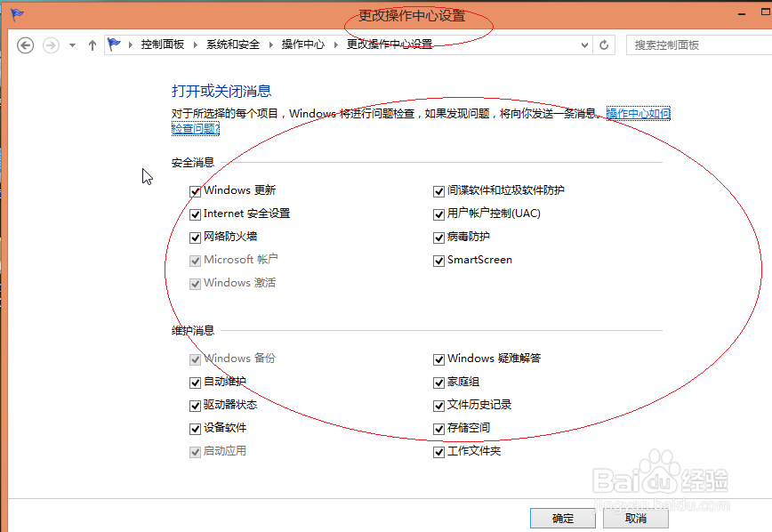The image size is (772, 532).
Task: Toggle the SmartScreen checkbox
Action: (x=438, y=261)
